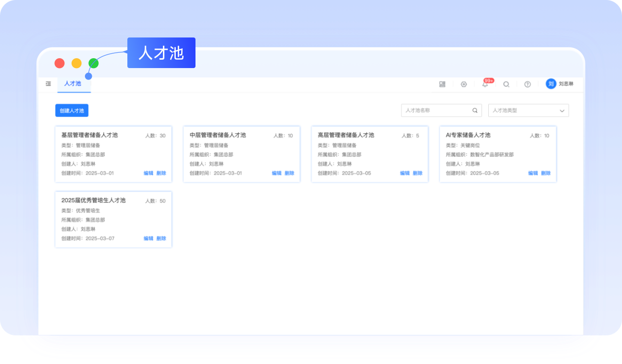Click the magnifier icon in 人才池名称 field
The width and height of the screenshot is (622, 364).
pyautogui.click(x=475, y=110)
